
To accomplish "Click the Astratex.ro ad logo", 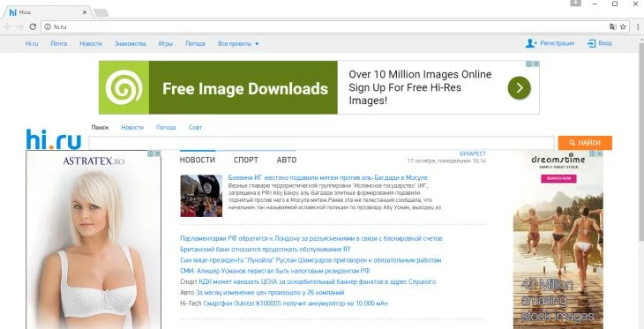I will [x=94, y=161].
